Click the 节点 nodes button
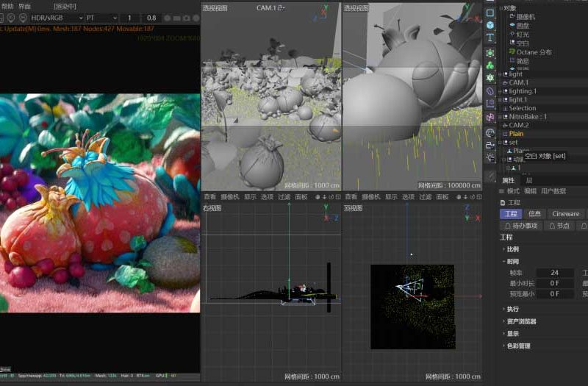The height and width of the screenshot is (386, 588). (559, 226)
